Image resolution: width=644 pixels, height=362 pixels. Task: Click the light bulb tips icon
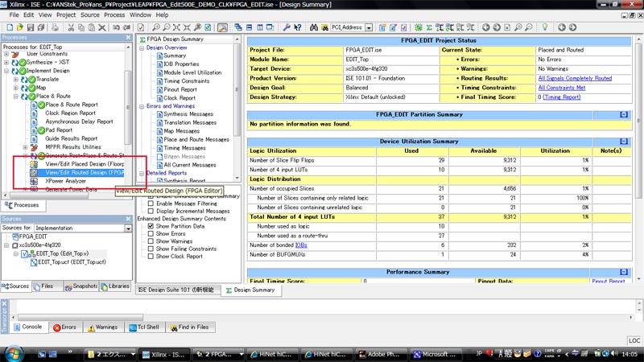pyautogui.click(x=545, y=27)
